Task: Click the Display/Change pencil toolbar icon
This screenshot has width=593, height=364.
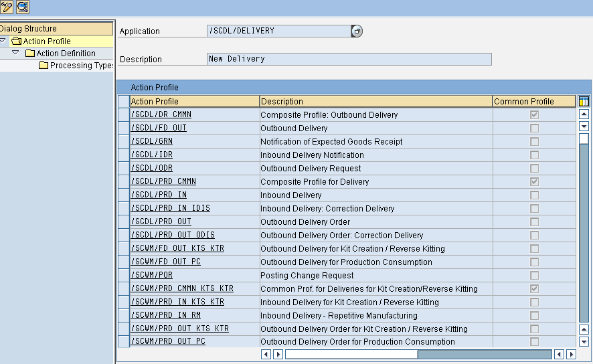Action: click(7, 7)
